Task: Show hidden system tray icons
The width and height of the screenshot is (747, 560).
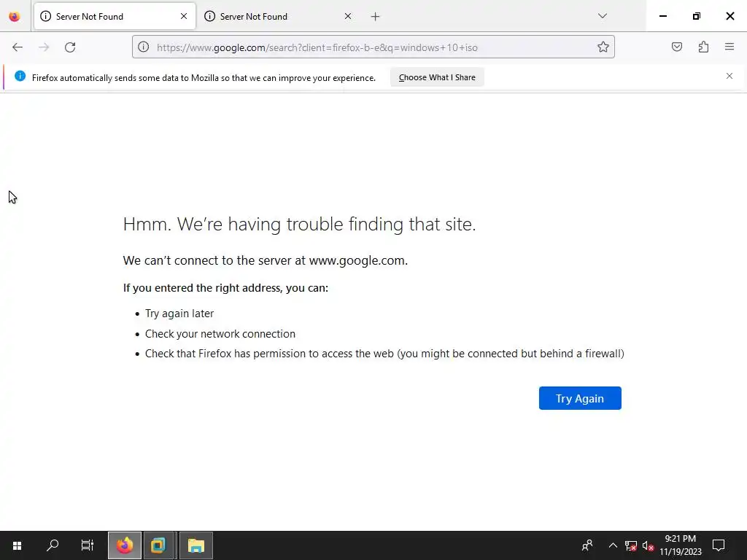Action: pos(613,545)
